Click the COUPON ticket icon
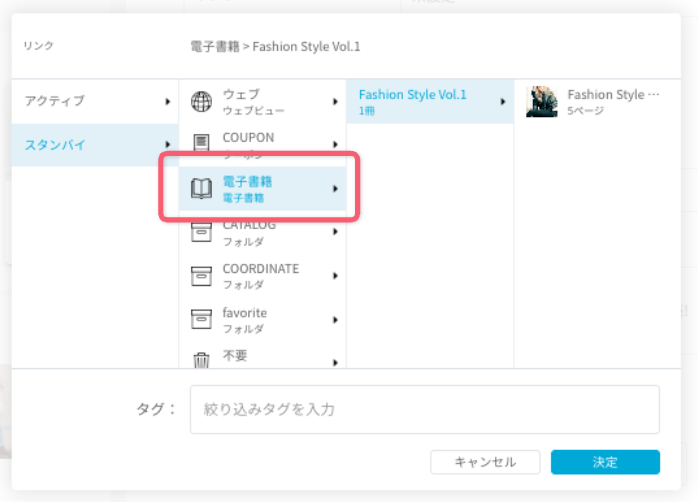The image size is (698, 502). pos(201,142)
